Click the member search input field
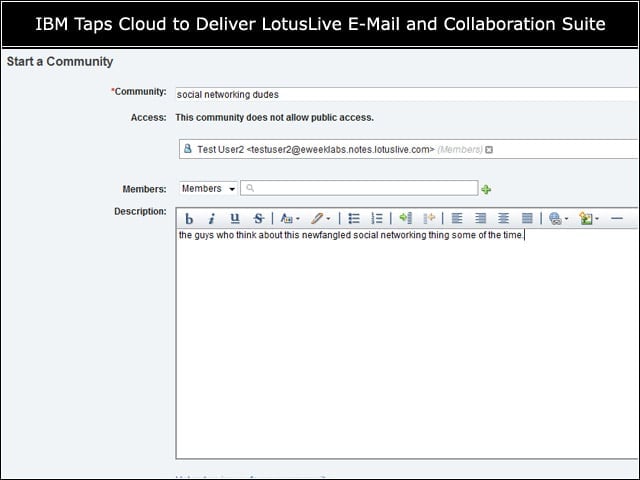The width and height of the screenshot is (640, 480). pos(359,188)
